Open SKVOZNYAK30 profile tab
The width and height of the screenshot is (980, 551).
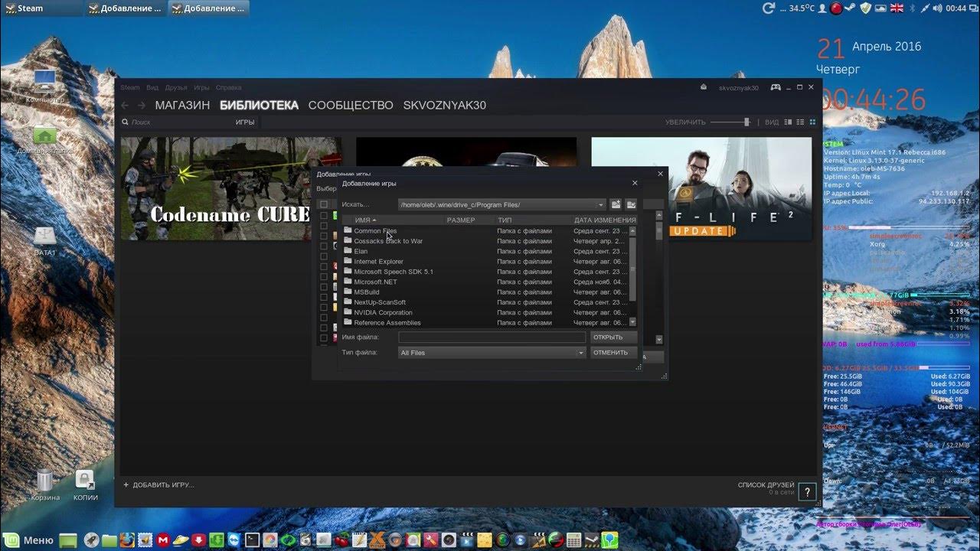tap(444, 106)
